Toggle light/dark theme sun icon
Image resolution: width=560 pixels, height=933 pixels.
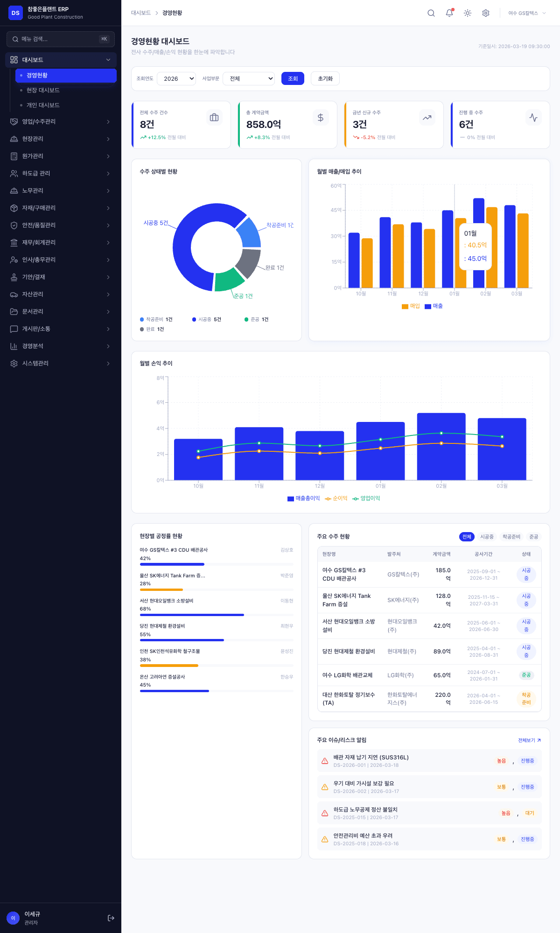click(468, 13)
